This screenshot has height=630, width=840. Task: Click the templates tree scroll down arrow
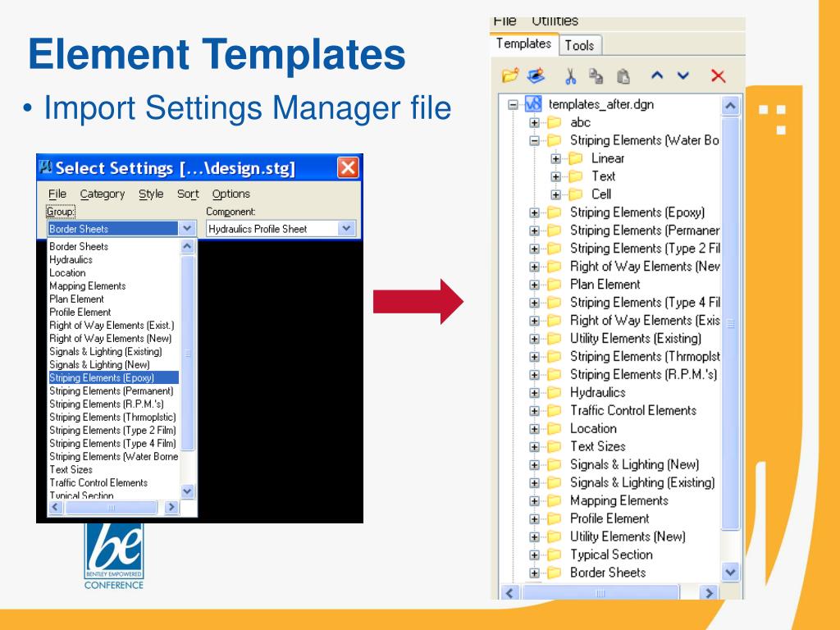tap(731, 572)
